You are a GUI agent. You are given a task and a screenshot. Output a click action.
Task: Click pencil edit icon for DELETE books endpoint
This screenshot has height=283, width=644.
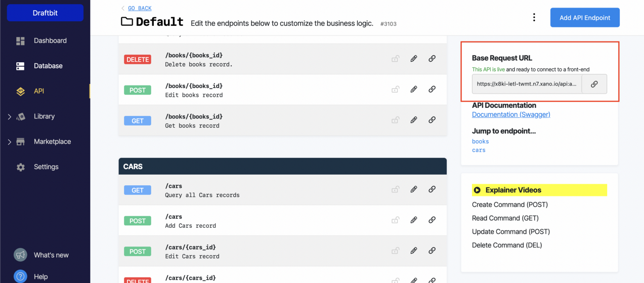(x=414, y=59)
